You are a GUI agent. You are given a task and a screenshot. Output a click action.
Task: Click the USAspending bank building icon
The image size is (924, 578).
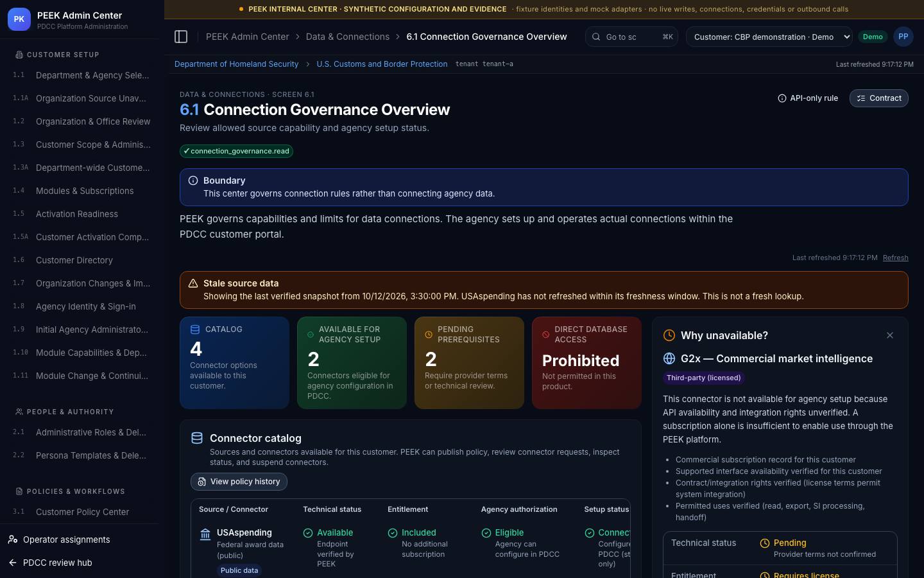[x=205, y=534]
